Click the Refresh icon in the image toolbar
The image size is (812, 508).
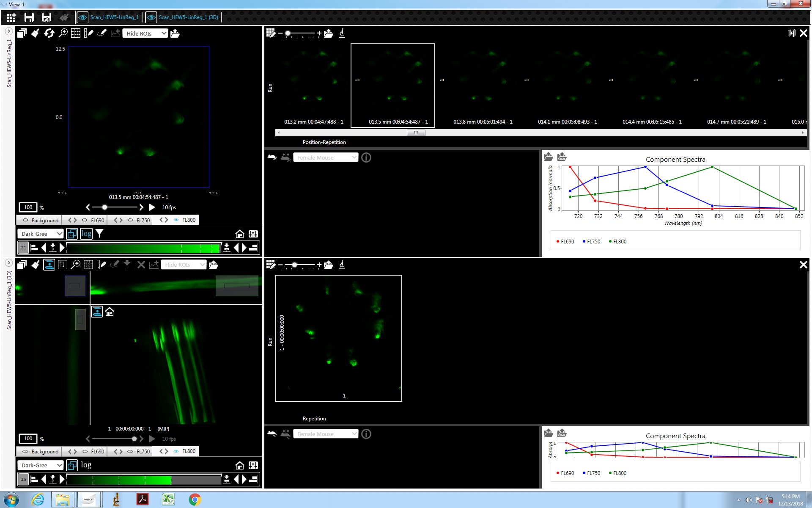pyautogui.click(x=49, y=33)
